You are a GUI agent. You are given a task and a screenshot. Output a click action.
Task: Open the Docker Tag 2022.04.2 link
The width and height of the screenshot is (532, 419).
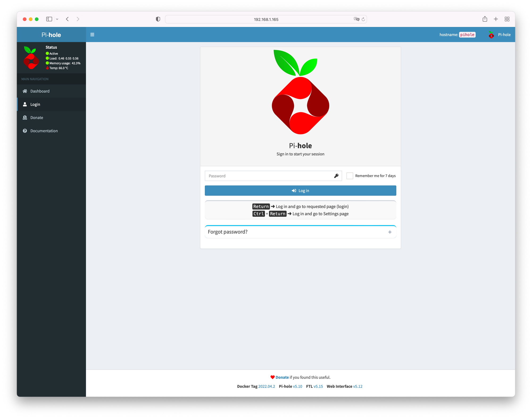(267, 386)
